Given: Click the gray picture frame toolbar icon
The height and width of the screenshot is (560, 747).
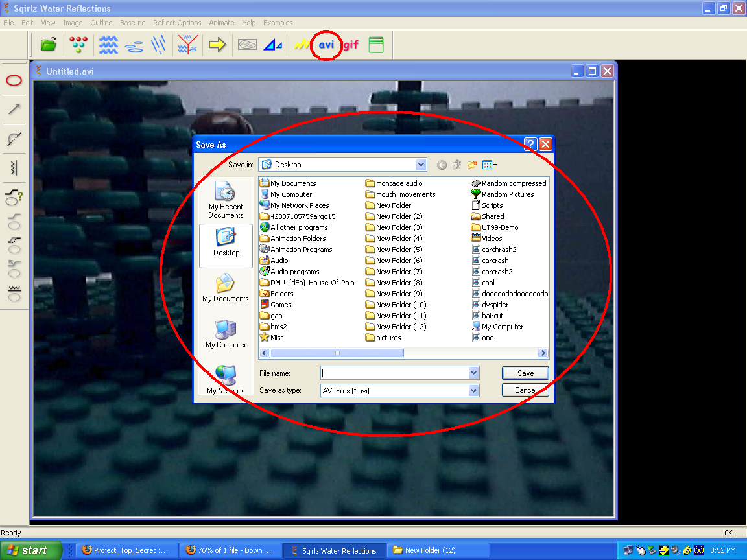Looking at the screenshot, I should click(x=248, y=45).
